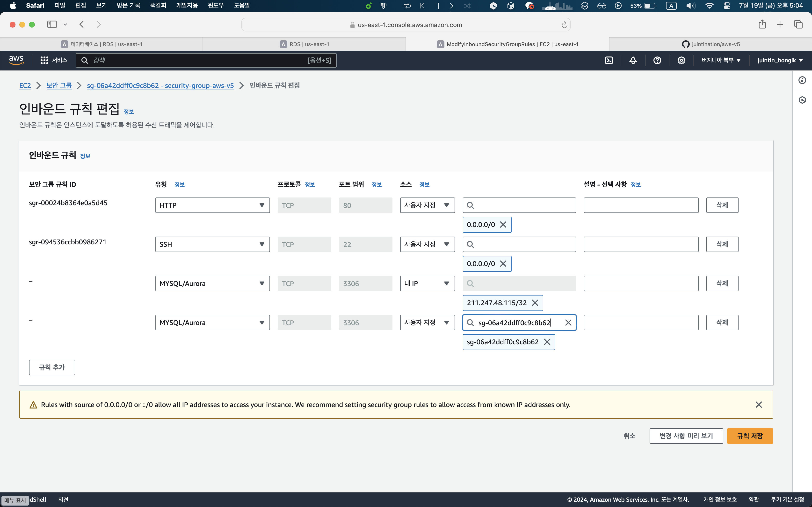Viewport: 812px width, 507px height.
Task: Click the 규칙 저장 button
Action: tap(750, 436)
